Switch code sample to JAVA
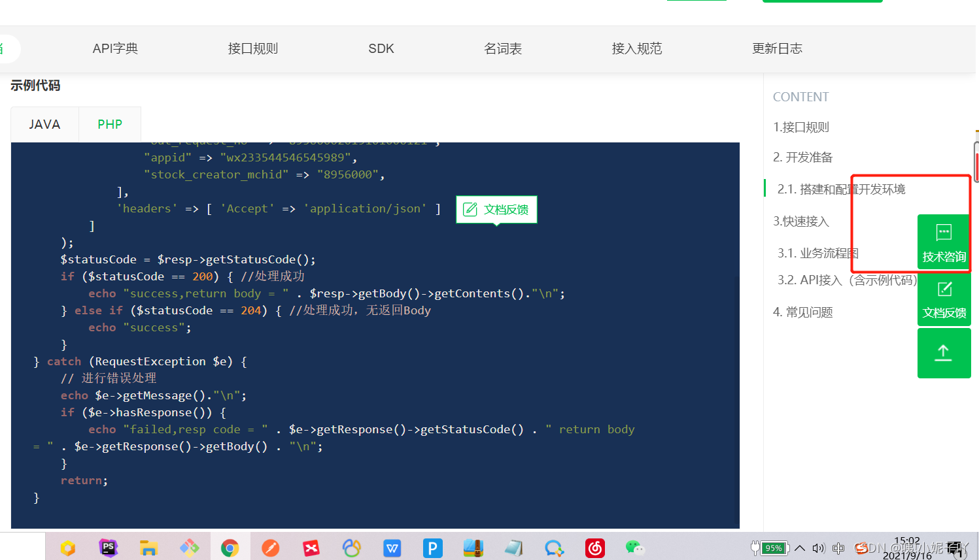This screenshot has width=979, height=560. pos(44,124)
